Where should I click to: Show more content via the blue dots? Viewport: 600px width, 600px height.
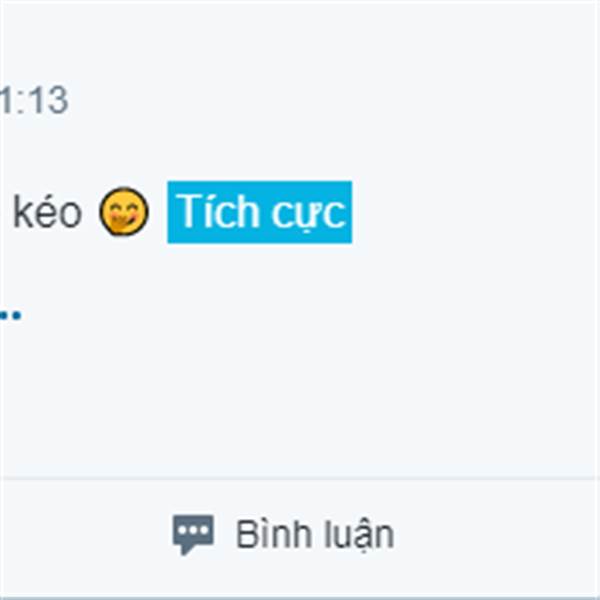[10, 316]
